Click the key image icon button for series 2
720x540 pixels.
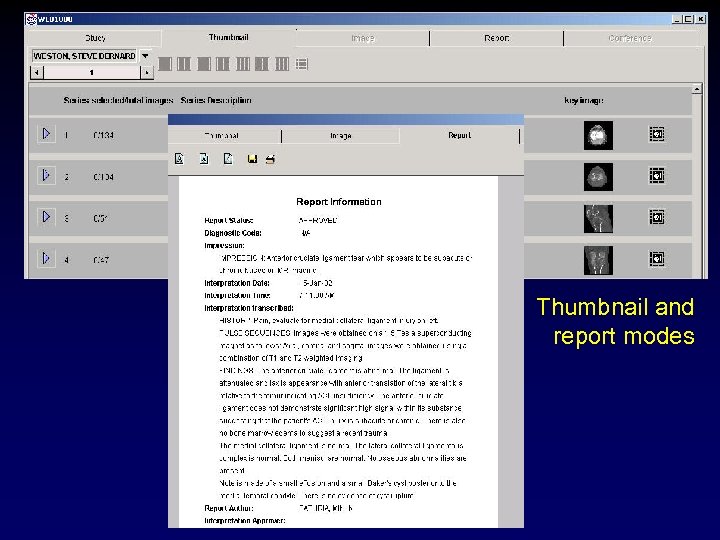(657, 175)
